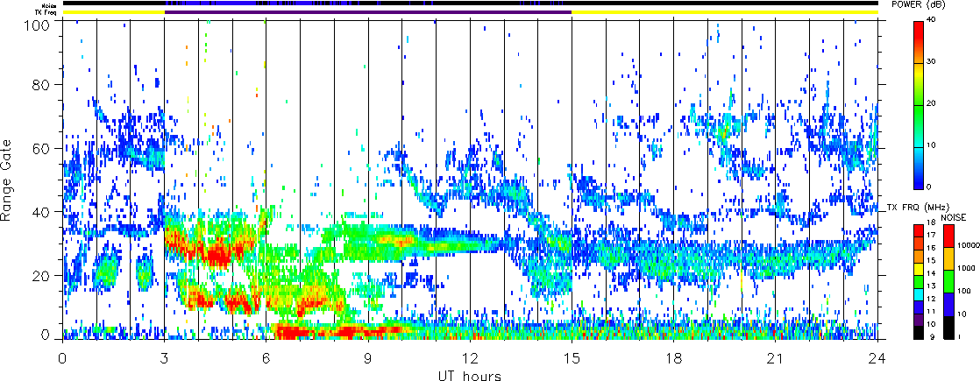980x381 pixels.
Task: Click cyan segment of TX FRQ color bar
Action: (918, 295)
